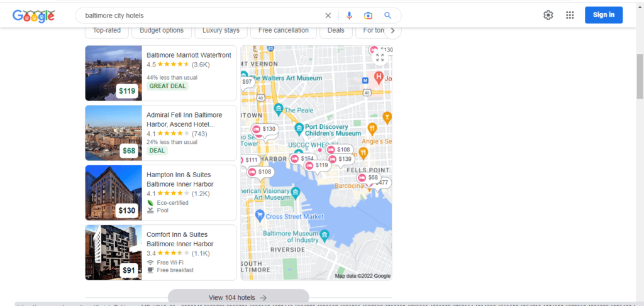Viewport: 644px width, 306px height.
Task: Click the $119 price on Marriott photo
Action: (x=127, y=91)
